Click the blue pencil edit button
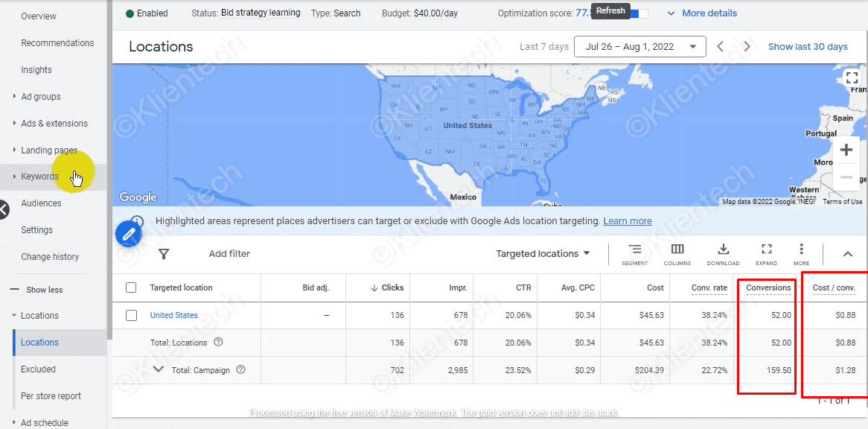The height and width of the screenshot is (429, 868). coord(129,234)
